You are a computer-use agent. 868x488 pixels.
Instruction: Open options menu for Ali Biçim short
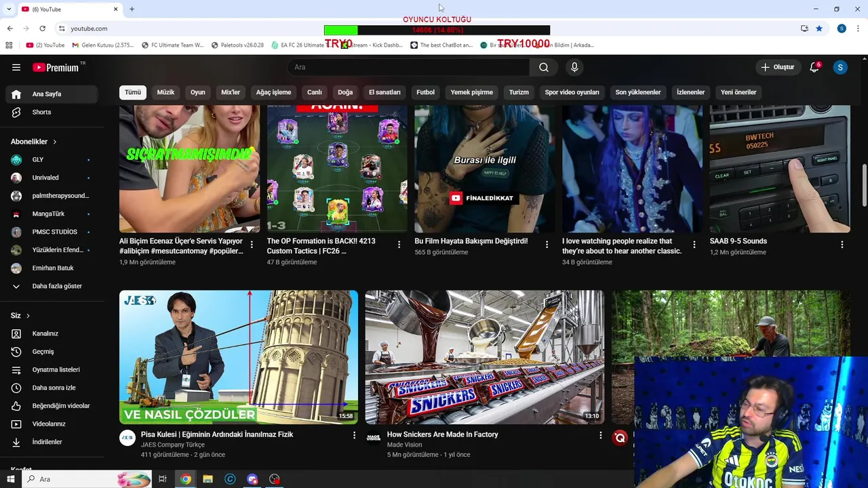pos(252,245)
